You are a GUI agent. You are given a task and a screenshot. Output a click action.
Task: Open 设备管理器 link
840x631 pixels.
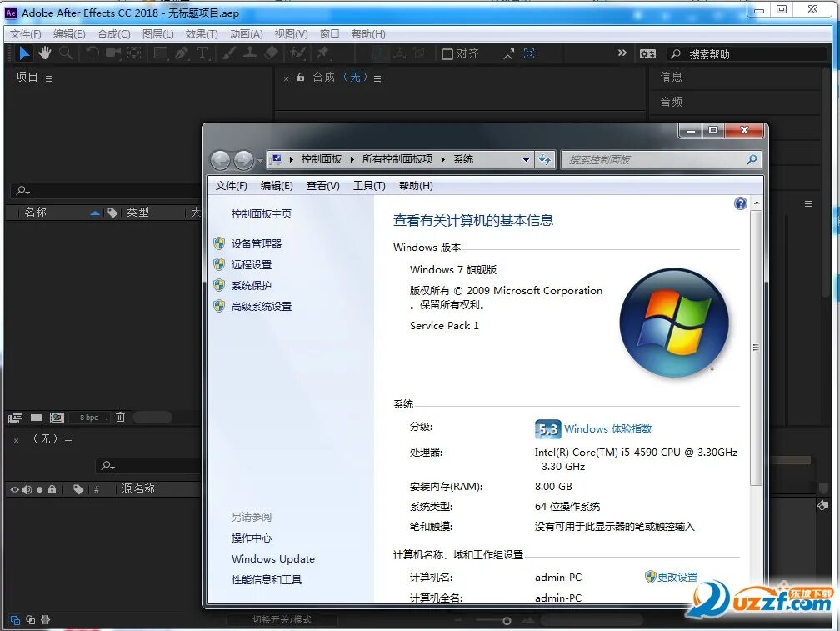256,244
